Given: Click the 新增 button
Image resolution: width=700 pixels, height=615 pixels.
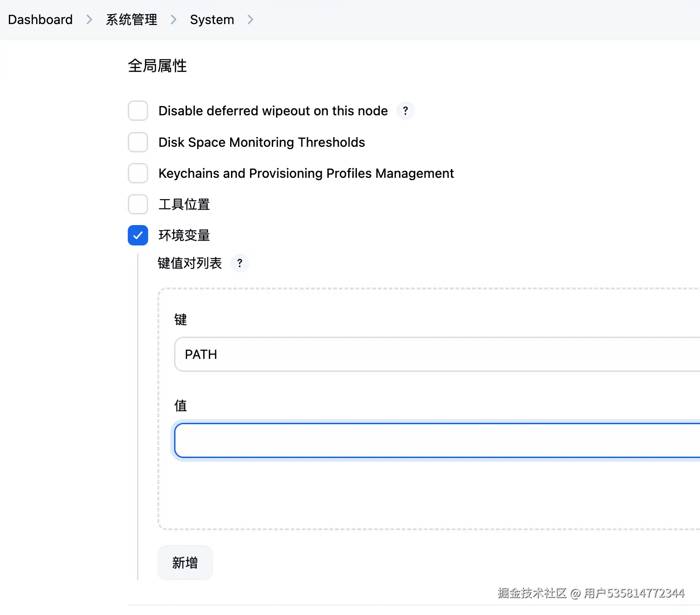Looking at the screenshot, I should (x=185, y=563).
